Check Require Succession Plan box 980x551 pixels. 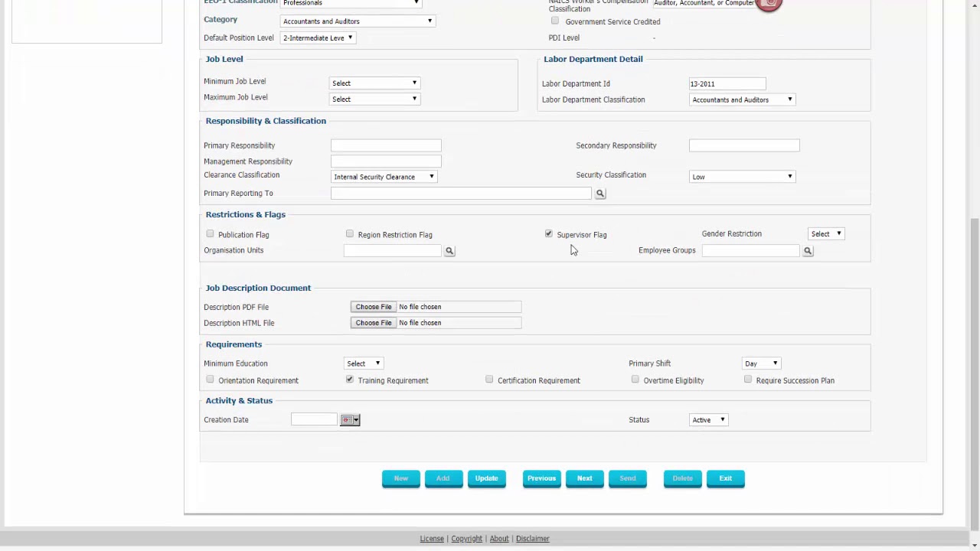coord(748,380)
